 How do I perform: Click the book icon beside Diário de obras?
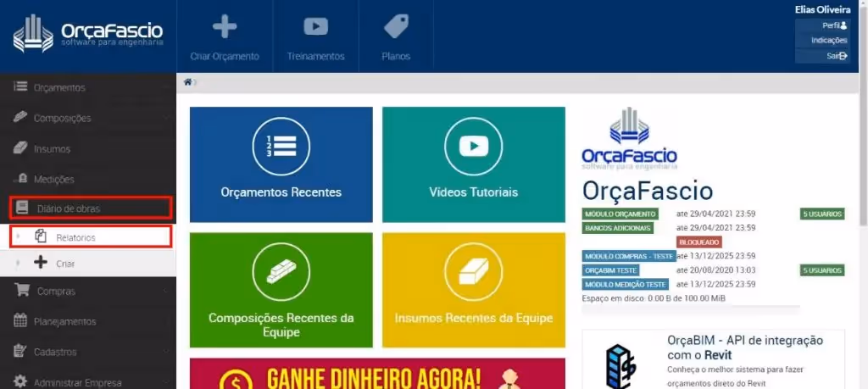pos(21,208)
